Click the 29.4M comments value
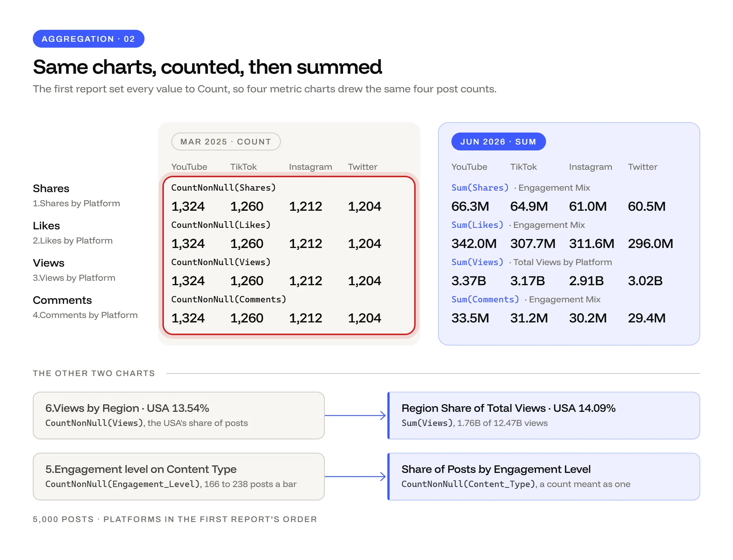The image size is (733, 560). (x=647, y=318)
